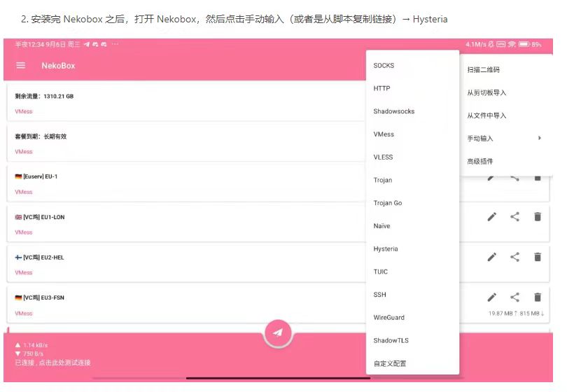The image size is (567, 392).
Task: Choose TUIC from the protocol list
Action: coord(412,272)
